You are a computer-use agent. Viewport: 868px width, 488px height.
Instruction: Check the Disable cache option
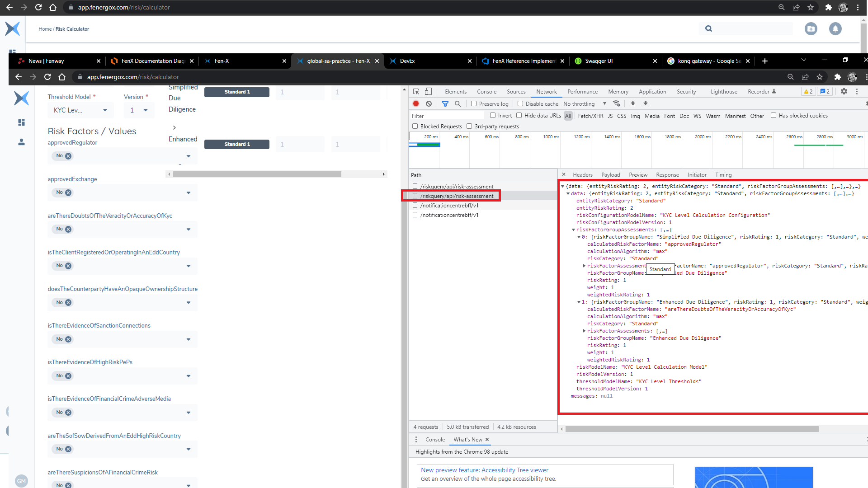[520, 103]
